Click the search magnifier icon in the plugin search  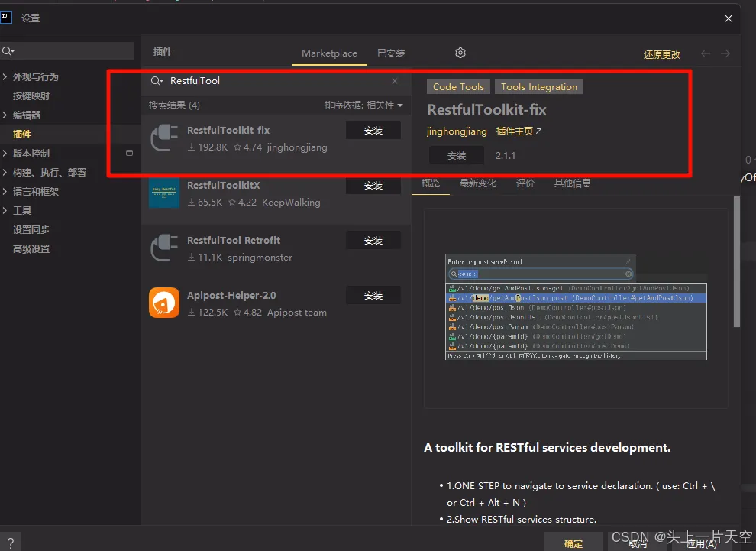(x=157, y=81)
